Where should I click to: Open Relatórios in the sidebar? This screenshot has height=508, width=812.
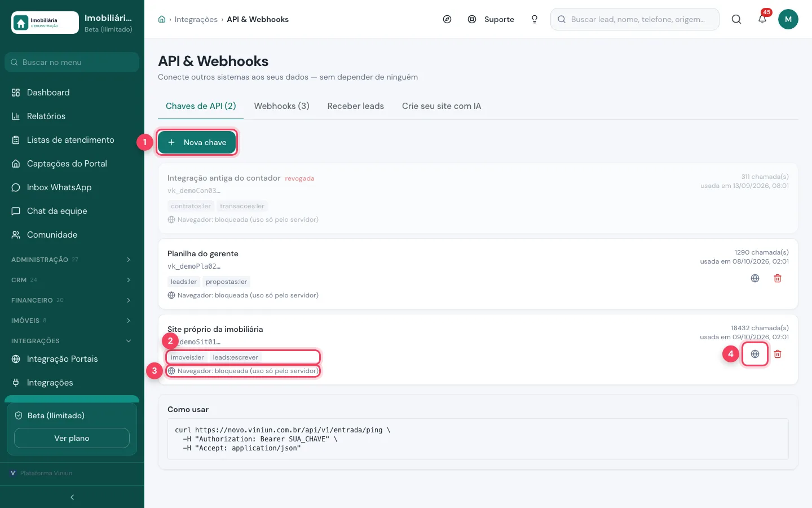pos(72,116)
